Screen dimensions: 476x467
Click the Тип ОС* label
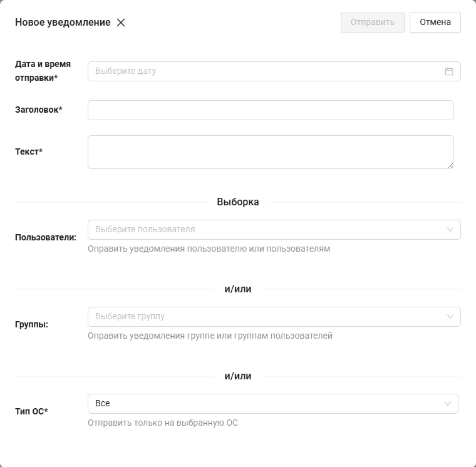coord(32,412)
